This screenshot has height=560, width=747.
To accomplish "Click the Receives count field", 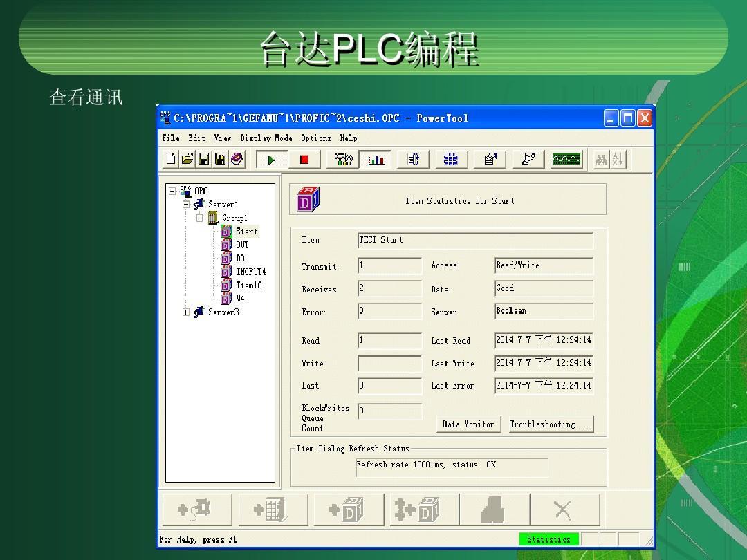I will point(389,288).
